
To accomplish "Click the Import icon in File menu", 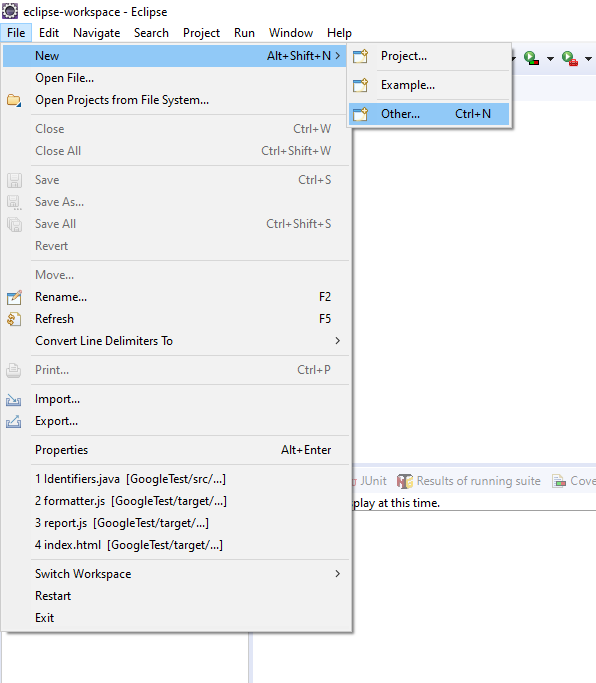I will pos(14,399).
